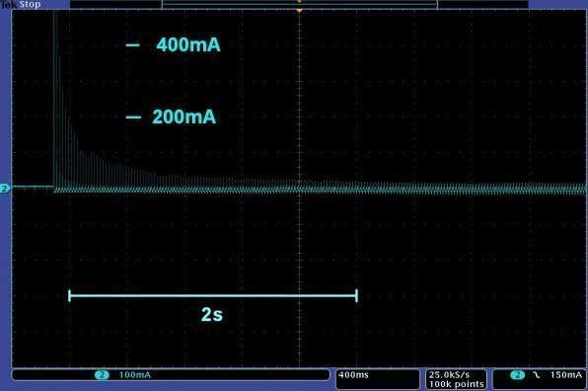Click the channel 2 ground reference marker
Screen dimensions: 588x391
pos(5,189)
